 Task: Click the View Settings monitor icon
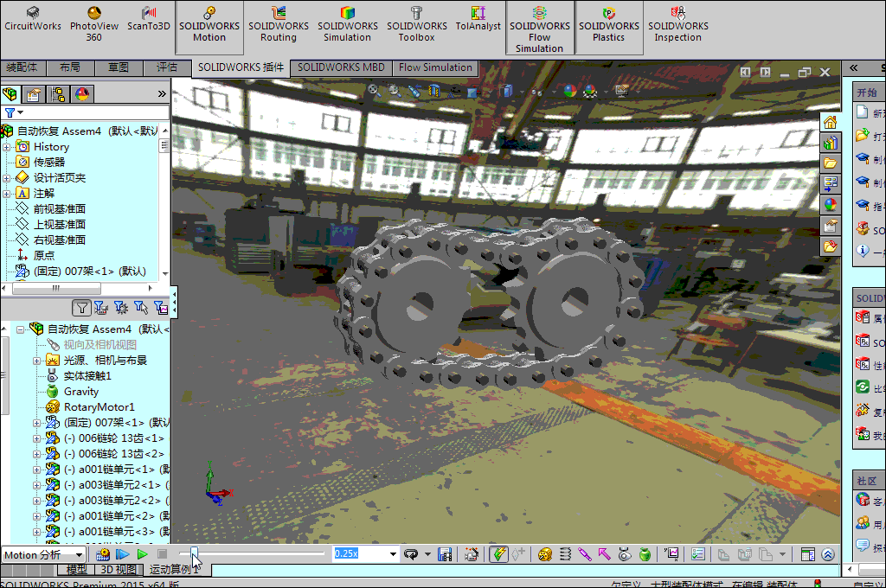pos(621,91)
